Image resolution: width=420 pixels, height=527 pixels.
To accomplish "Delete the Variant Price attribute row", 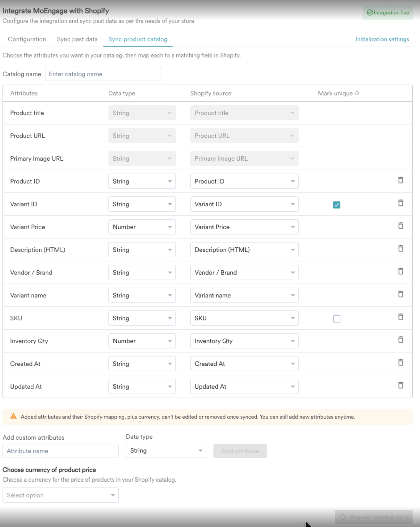I will [401, 226].
